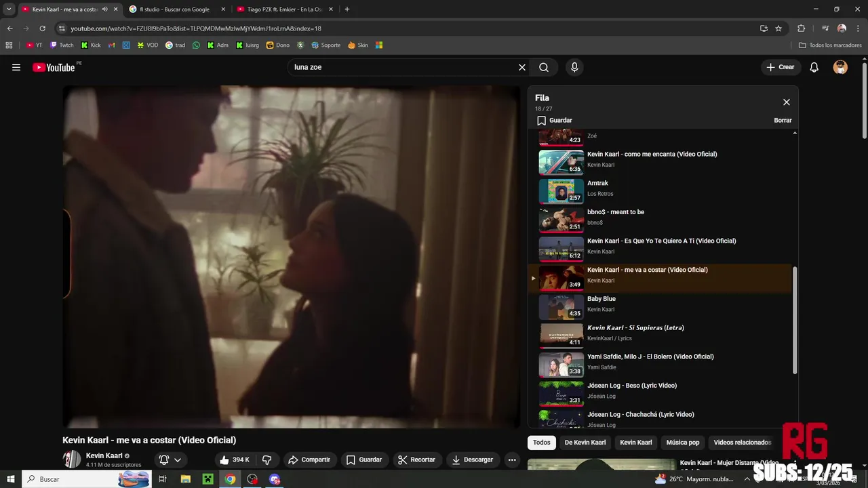Click the video player to pause
Screen dimensions: 868x488
pyautogui.click(x=292, y=256)
